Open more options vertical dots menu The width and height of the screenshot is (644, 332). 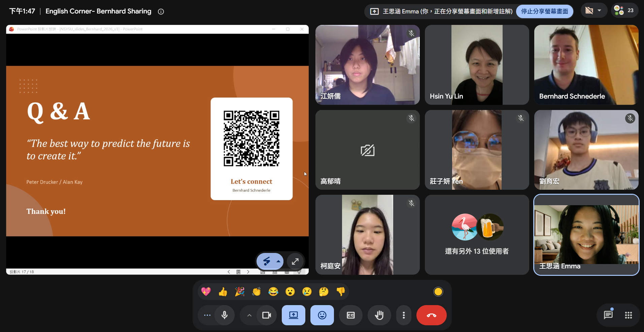[x=404, y=315]
